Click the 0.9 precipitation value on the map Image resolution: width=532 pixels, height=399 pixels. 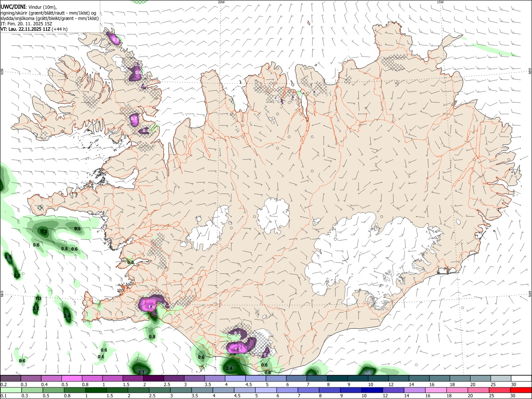point(77,229)
